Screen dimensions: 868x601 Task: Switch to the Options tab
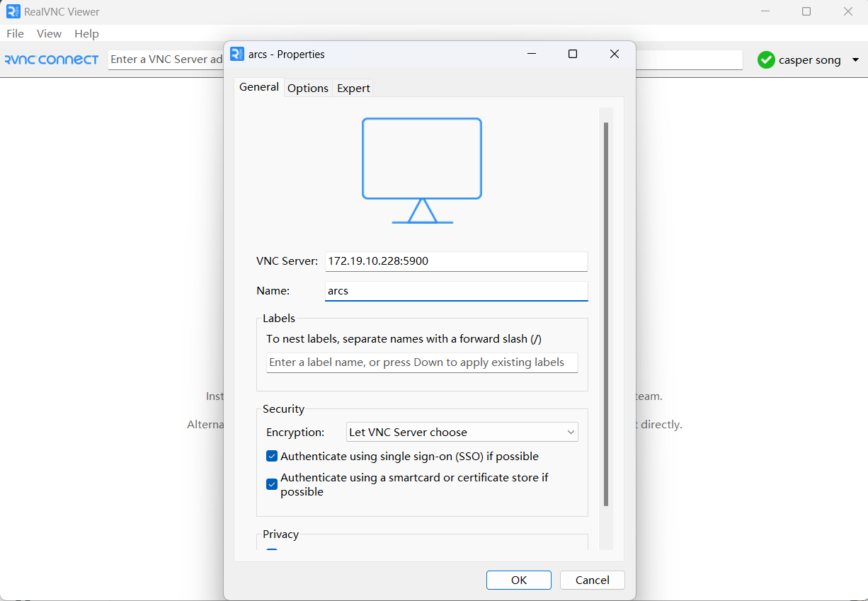click(x=308, y=88)
